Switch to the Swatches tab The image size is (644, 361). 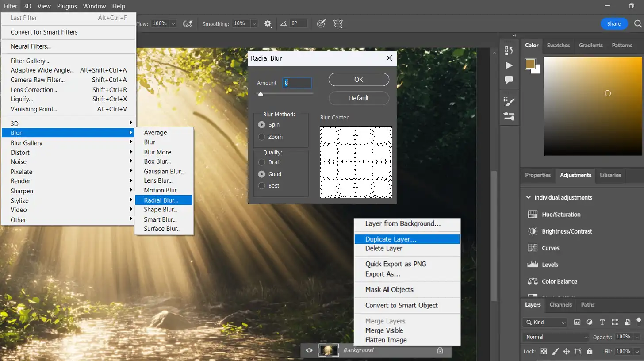click(558, 45)
